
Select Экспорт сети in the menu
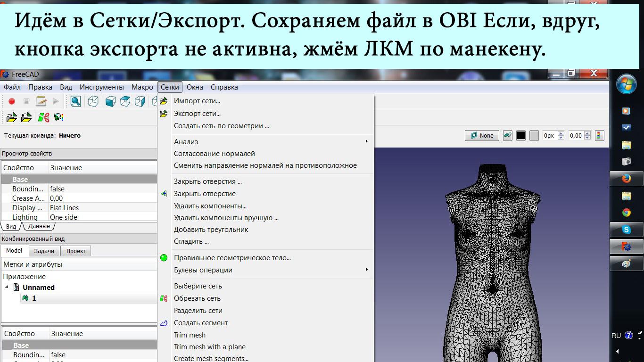point(197,114)
